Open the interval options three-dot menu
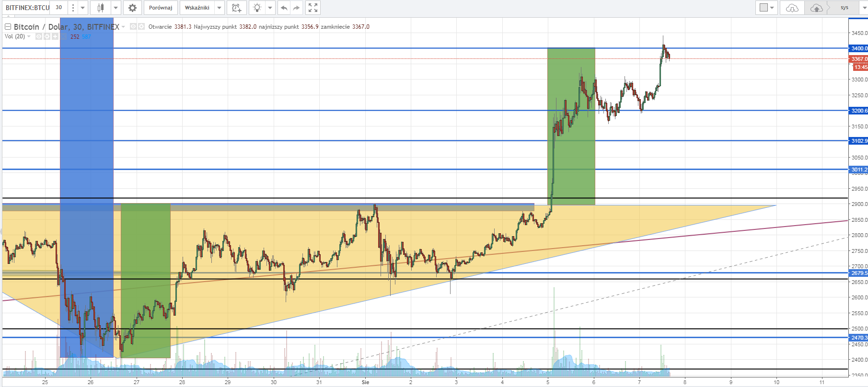 tap(72, 8)
